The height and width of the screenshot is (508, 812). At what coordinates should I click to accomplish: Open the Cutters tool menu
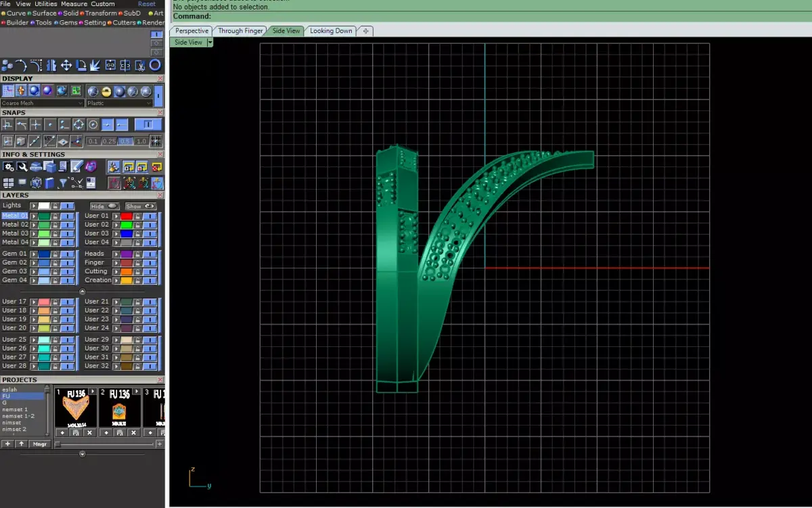tap(122, 22)
